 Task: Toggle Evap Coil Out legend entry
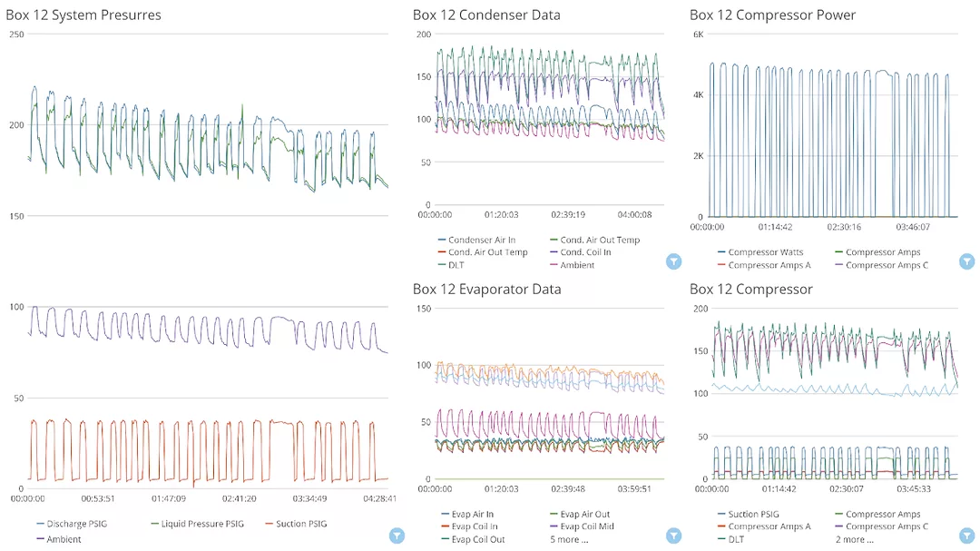(473, 539)
